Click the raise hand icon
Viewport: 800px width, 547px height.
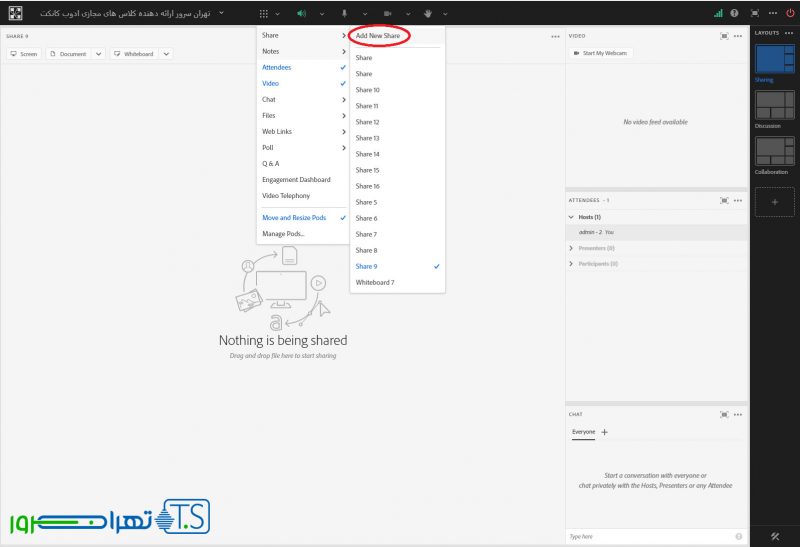tap(428, 13)
